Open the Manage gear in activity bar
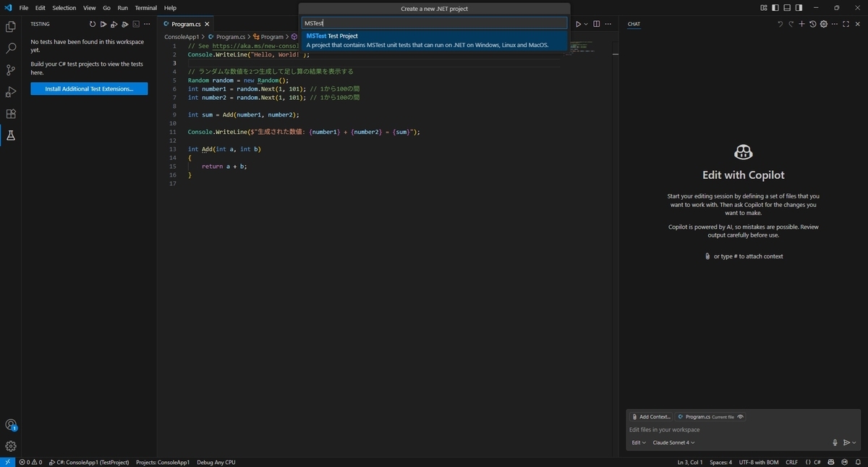 coord(11,446)
